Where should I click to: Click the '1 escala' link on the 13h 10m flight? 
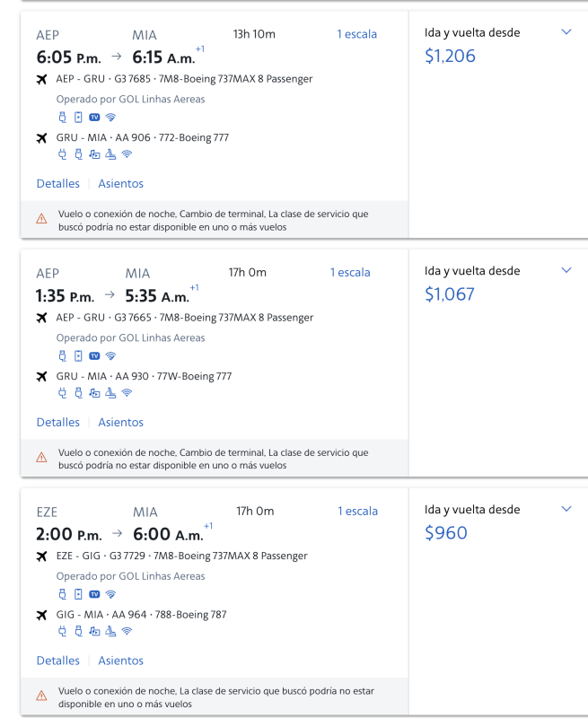click(356, 34)
